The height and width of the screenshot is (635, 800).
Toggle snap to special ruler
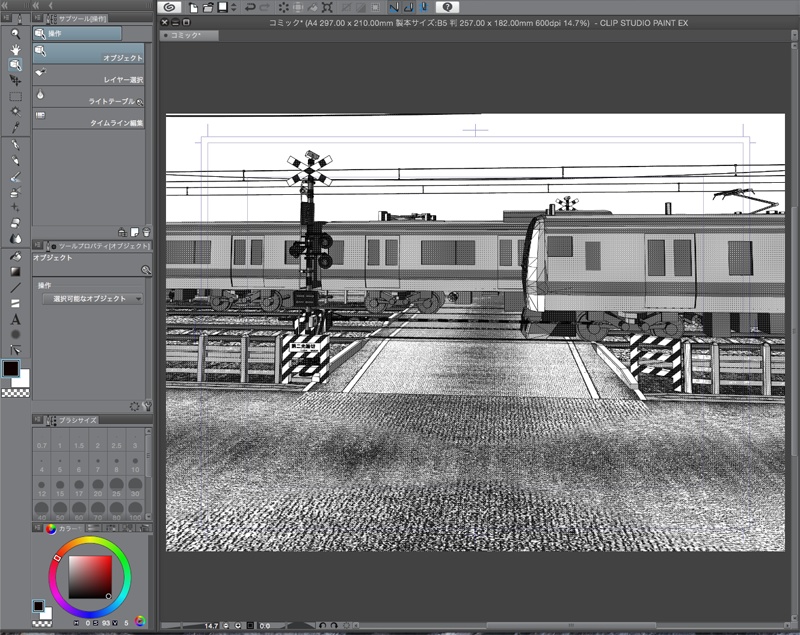pos(409,7)
